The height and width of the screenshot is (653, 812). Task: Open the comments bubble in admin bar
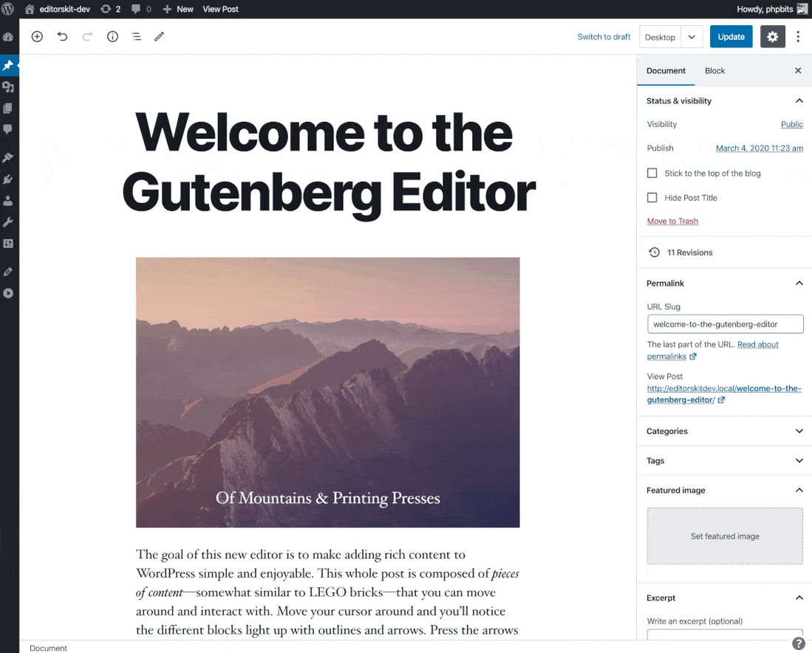point(141,9)
